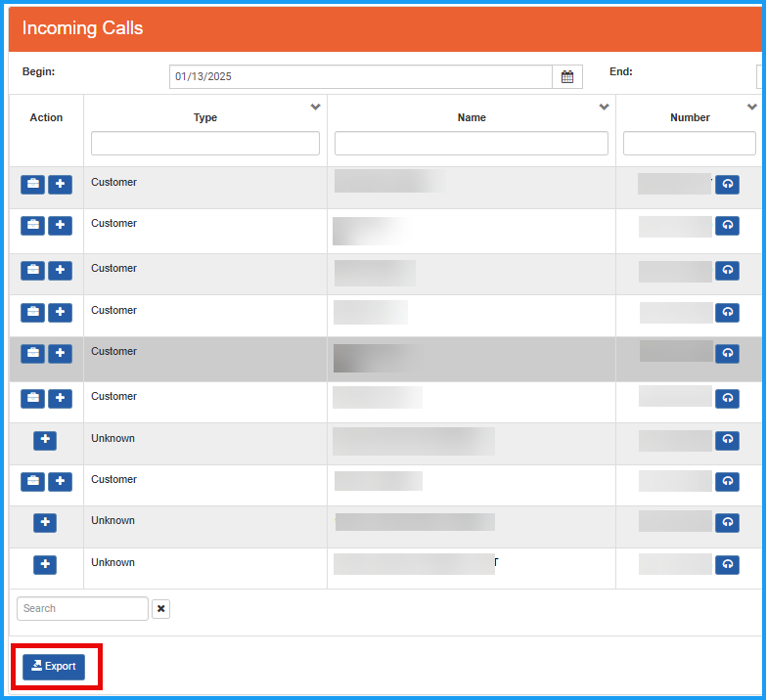Click the plus icon in the first Unknown row
This screenshot has width=766, height=700.
[x=45, y=440]
